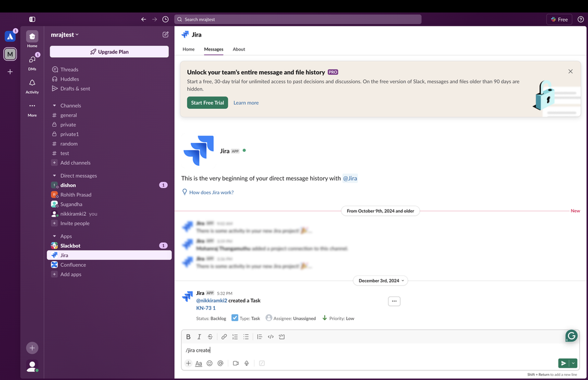Open more actions on Jira task message
This screenshot has height=380, width=588.
coord(394,301)
